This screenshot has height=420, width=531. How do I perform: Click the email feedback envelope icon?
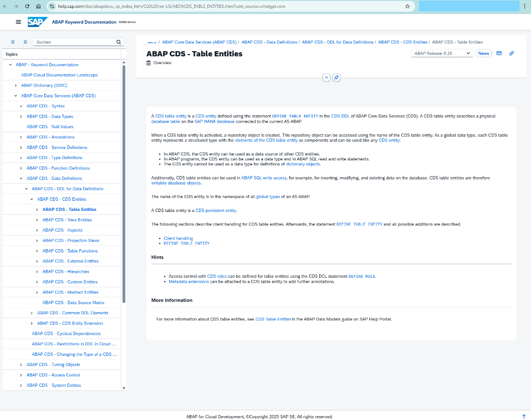(499, 53)
